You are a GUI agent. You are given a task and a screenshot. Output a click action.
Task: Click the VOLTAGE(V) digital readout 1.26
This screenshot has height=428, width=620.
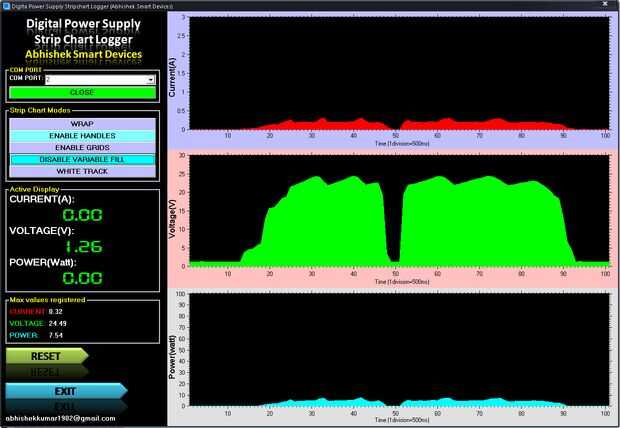pyautogui.click(x=83, y=247)
